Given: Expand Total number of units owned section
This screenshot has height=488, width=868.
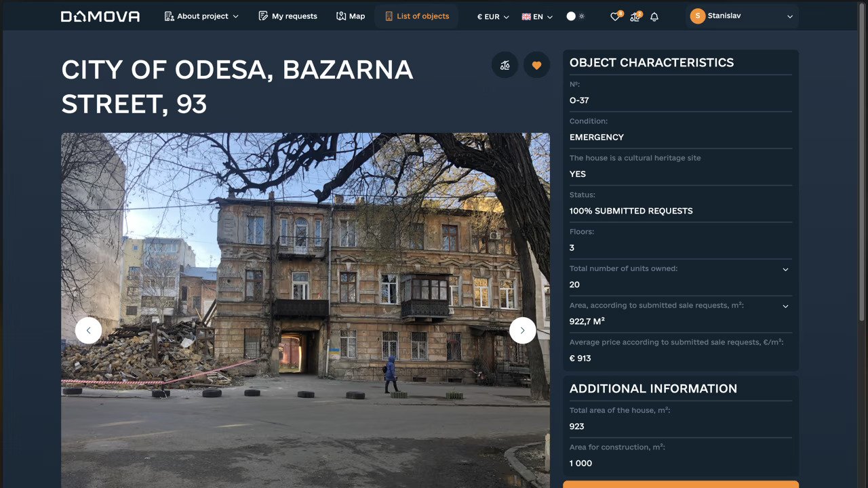Looking at the screenshot, I should (x=785, y=269).
